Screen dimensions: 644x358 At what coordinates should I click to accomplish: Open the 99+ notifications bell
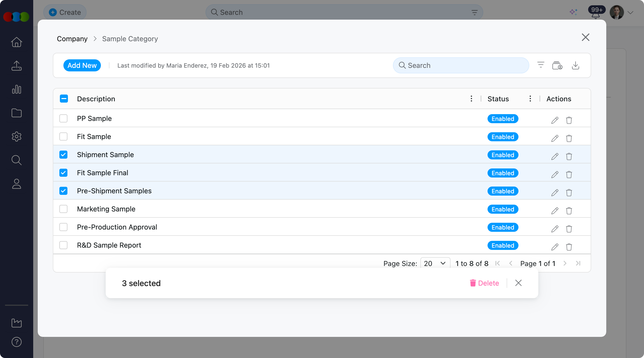[596, 12]
